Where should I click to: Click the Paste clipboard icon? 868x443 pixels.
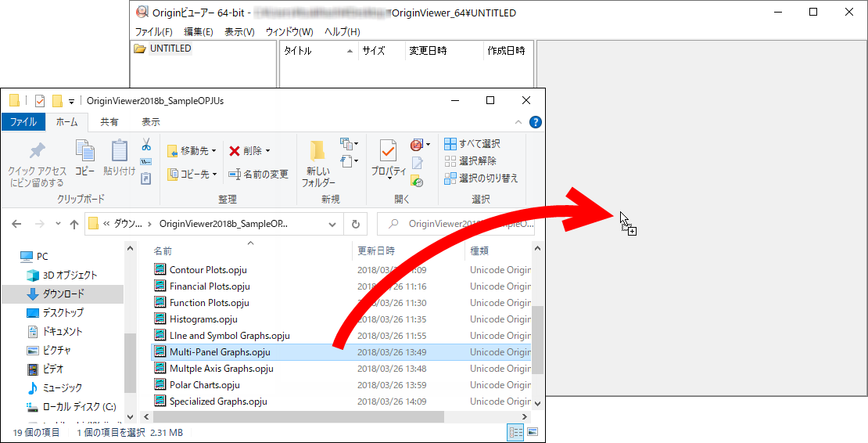click(119, 150)
